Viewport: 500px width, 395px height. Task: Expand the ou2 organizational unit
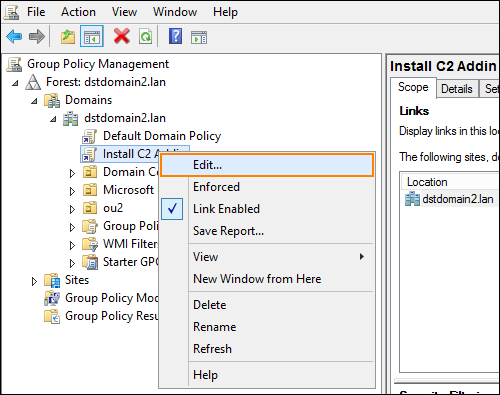coord(72,209)
